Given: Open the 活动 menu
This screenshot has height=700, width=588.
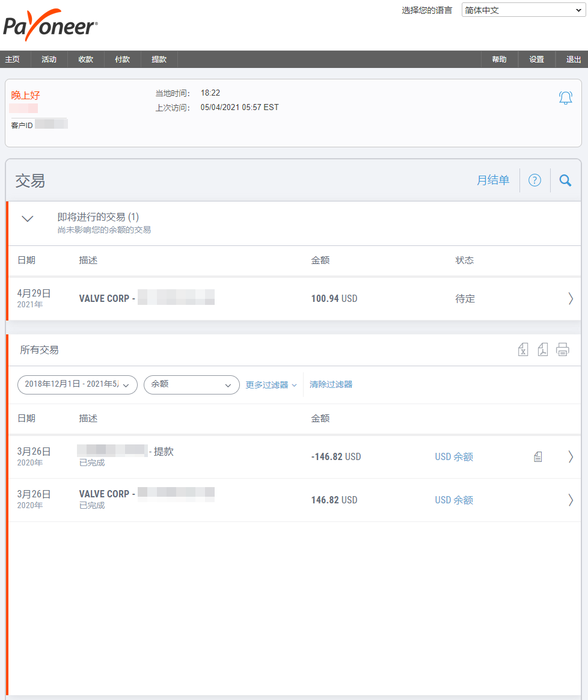Looking at the screenshot, I should pyautogui.click(x=49, y=60).
